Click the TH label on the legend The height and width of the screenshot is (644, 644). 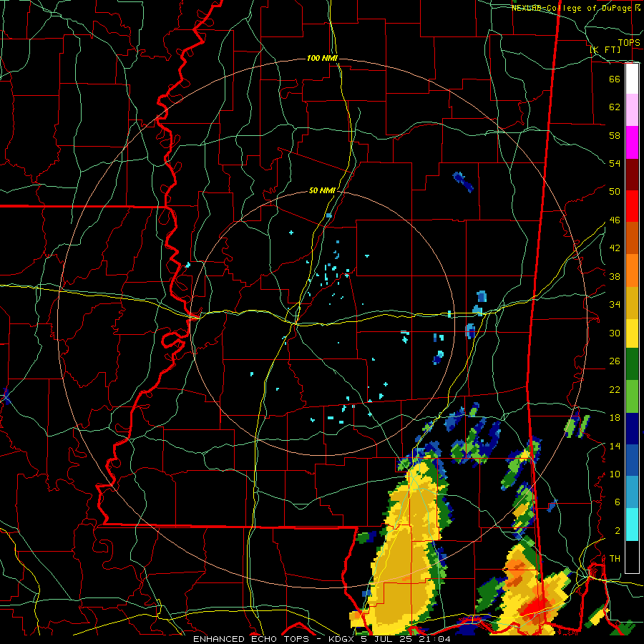(615, 559)
